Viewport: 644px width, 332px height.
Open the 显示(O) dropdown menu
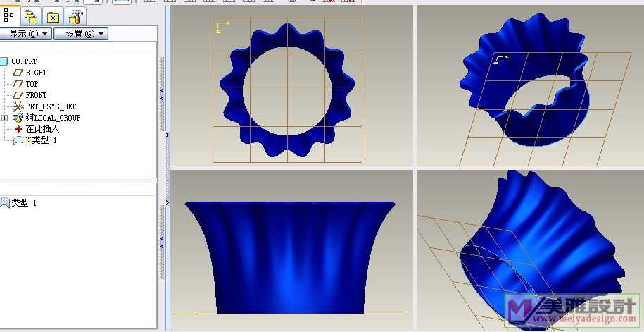coord(25,34)
